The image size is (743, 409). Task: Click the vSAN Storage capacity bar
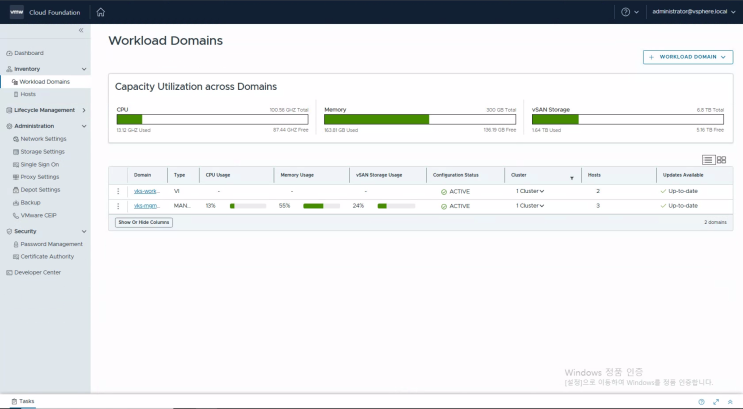point(628,119)
